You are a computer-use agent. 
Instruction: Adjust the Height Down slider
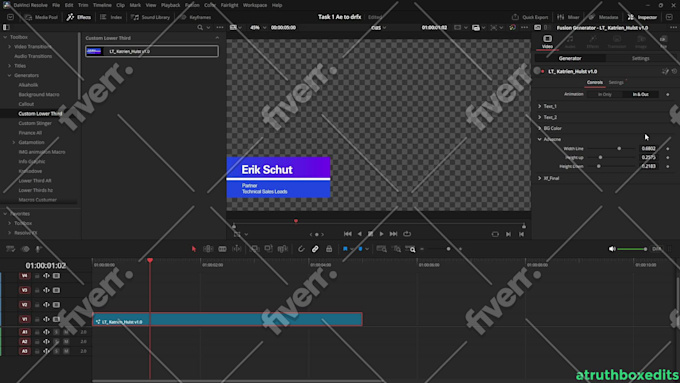598,166
